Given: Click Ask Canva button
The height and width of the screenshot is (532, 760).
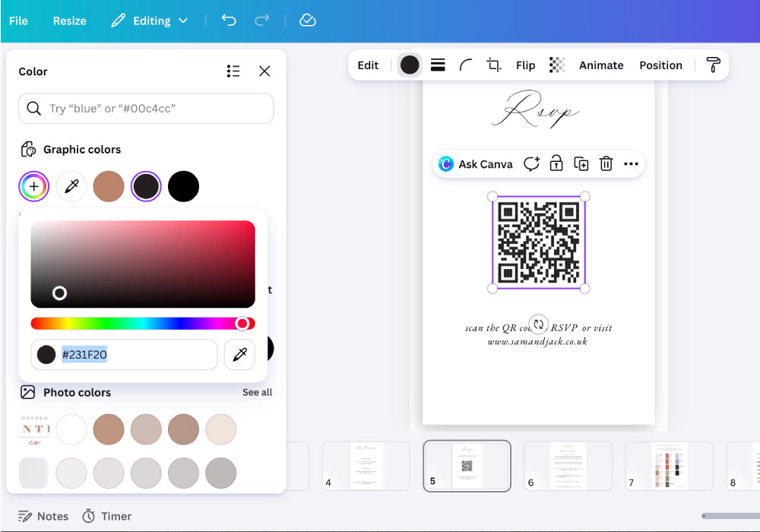Looking at the screenshot, I should (476, 164).
